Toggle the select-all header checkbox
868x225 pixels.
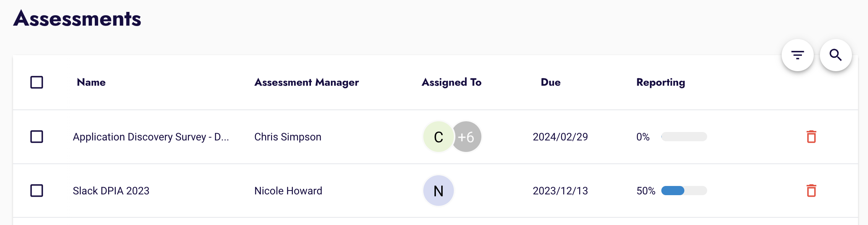(37, 82)
